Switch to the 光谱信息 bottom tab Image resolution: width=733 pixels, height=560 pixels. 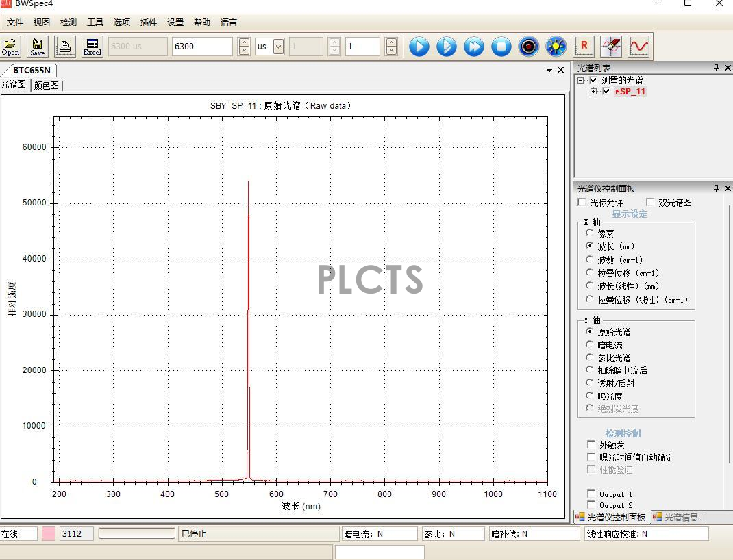coord(676,517)
